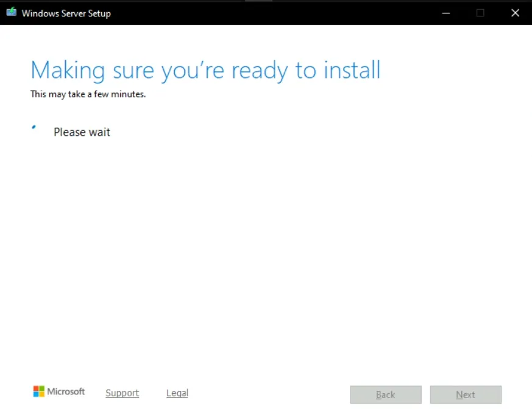Click the 'Windows Server Setup' window title text
The image size is (532, 417).
pos(66,13)
